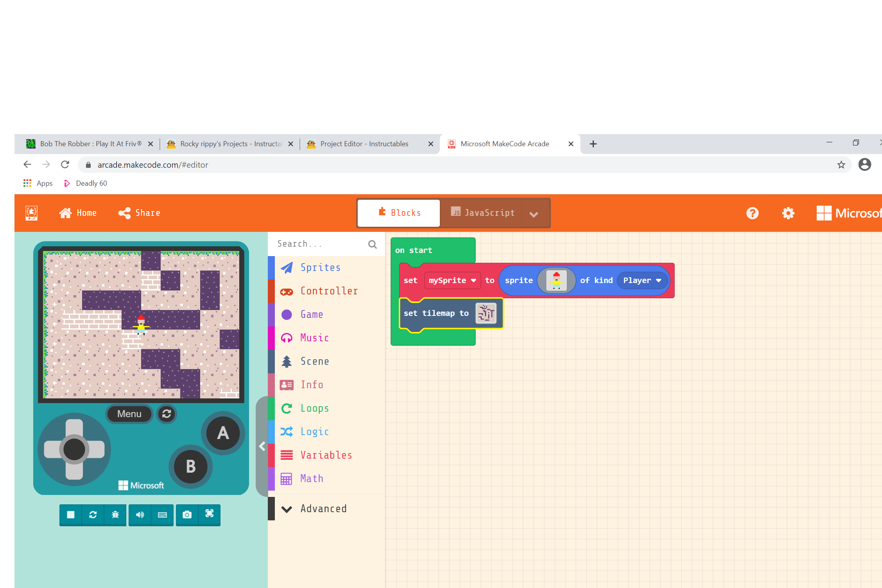Viewport: 882px width, 588px height.
Task: Expand the Advanced categories section
Action: (x=323, y=509)
